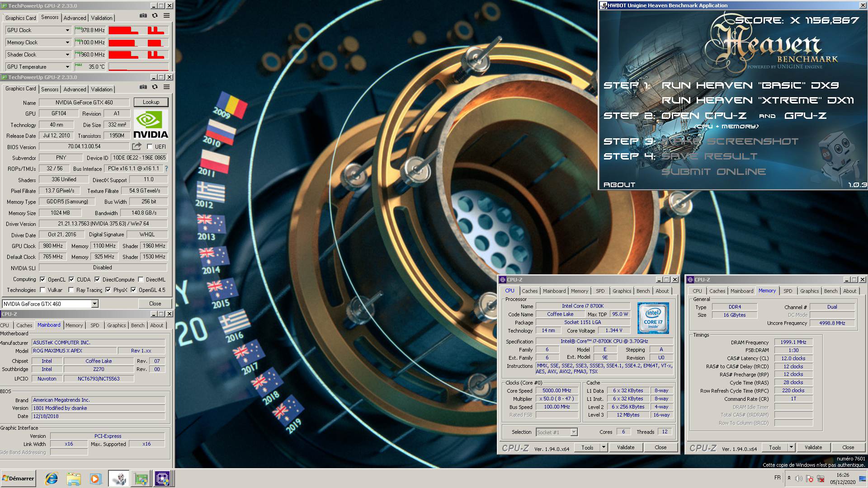Toggle the DirectCompute checkbox
The height and width of the screenshot is (488, 868).
(x=97, y=280)
